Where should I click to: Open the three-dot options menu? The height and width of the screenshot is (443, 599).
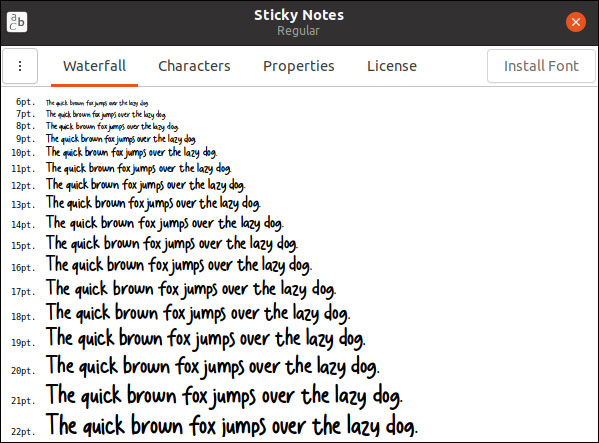pos(20,66)
